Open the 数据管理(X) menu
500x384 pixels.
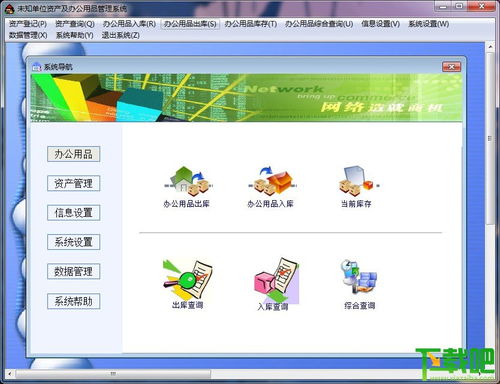pos(28,35)
